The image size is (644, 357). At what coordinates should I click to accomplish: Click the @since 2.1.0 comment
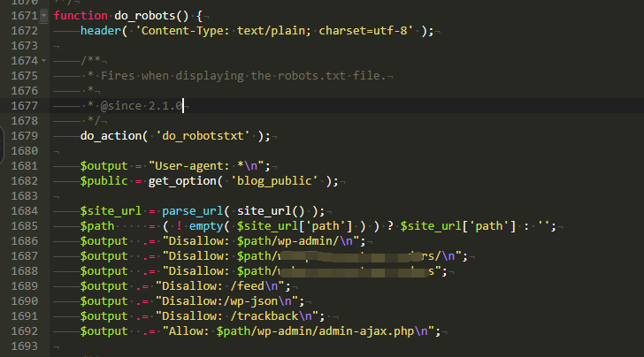[x=142, y=106]
